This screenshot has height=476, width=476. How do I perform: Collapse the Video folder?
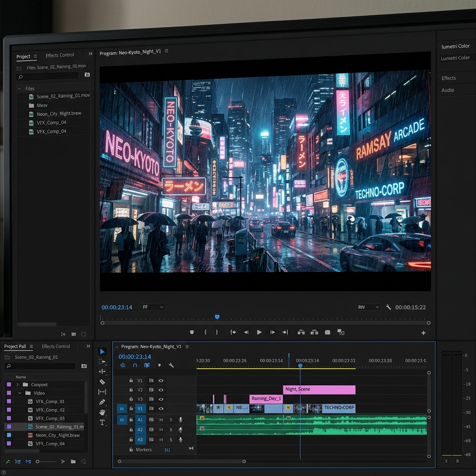[20, 393]
